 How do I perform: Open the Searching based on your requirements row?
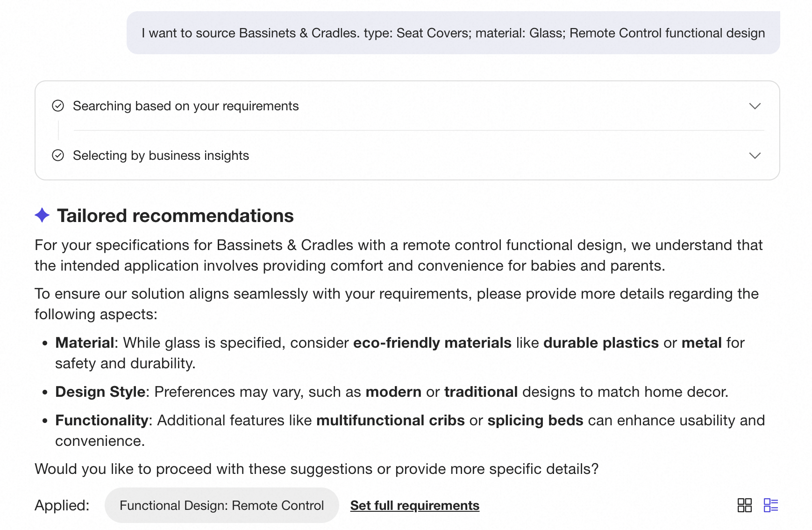pos(407,106)
